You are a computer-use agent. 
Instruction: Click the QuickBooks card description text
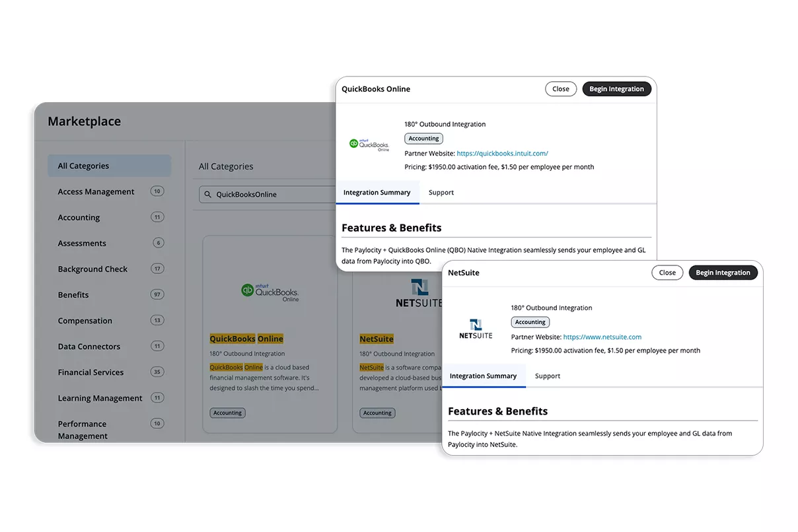(x=264, y=378)
